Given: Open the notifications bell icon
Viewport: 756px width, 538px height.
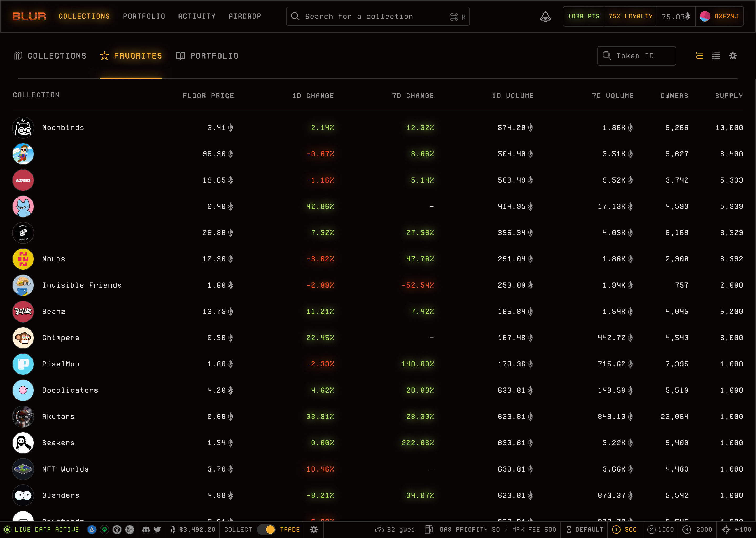Looking at the screenshot, I should [x=545, y=16].
